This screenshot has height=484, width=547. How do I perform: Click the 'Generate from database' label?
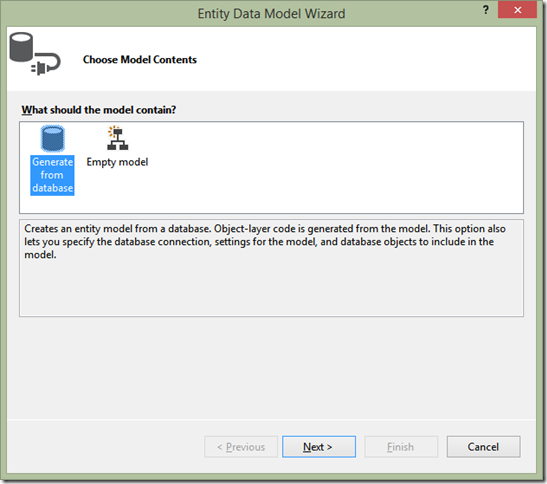pos(52,175)
